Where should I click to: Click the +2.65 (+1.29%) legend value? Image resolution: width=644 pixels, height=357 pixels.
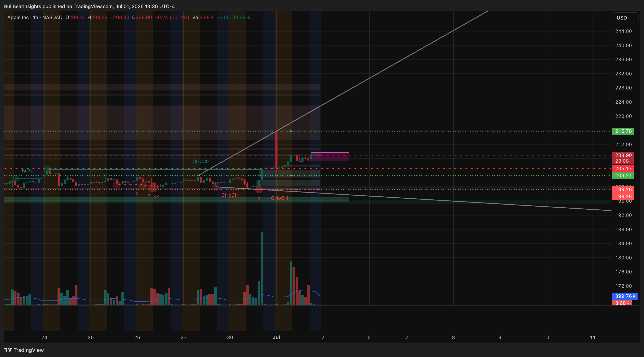tap(234, 17)
